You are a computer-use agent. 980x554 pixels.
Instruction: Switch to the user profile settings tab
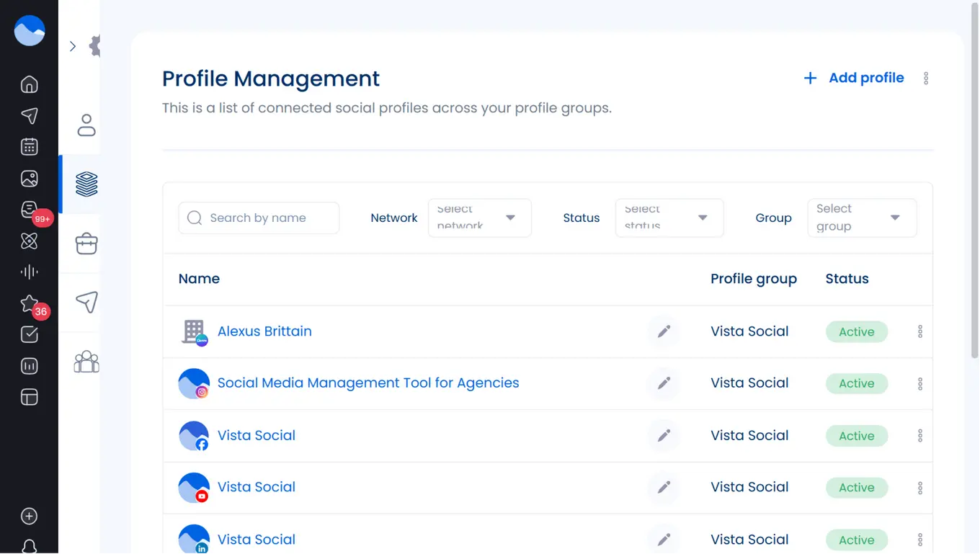tap(86, 125)
